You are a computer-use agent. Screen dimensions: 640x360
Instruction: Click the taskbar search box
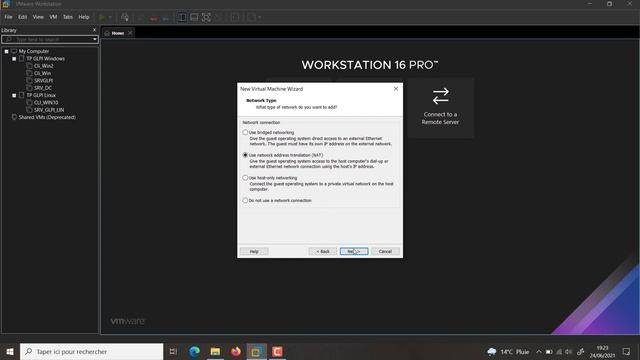tap(91, 351)
